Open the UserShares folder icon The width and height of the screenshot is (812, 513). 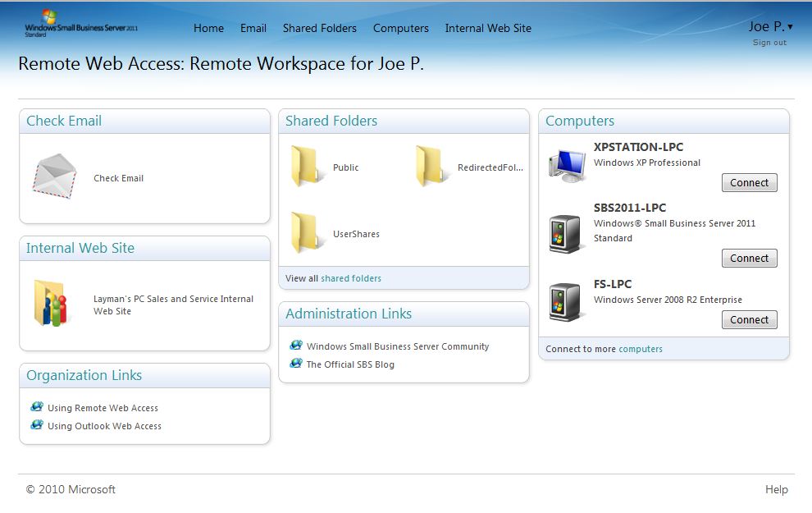[x=308, y=233]
